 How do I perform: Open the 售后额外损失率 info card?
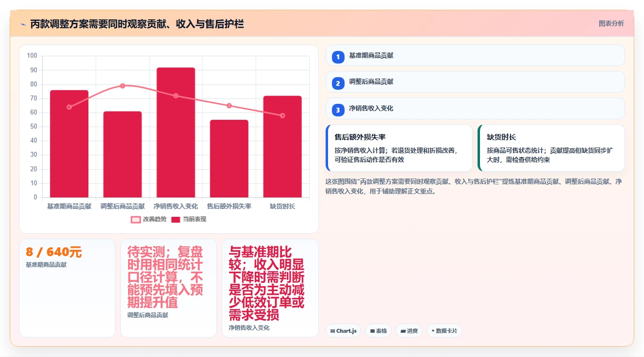click(x=399, y=148)
